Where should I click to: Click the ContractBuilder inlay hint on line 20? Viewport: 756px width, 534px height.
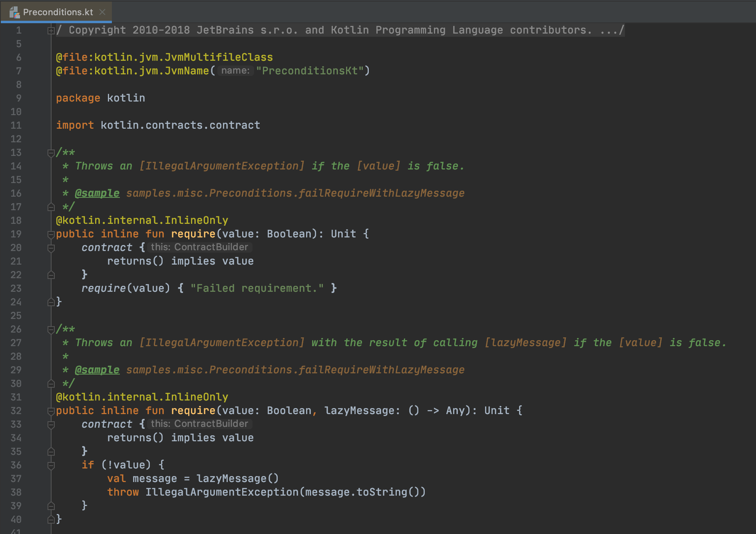pos(199,247)
